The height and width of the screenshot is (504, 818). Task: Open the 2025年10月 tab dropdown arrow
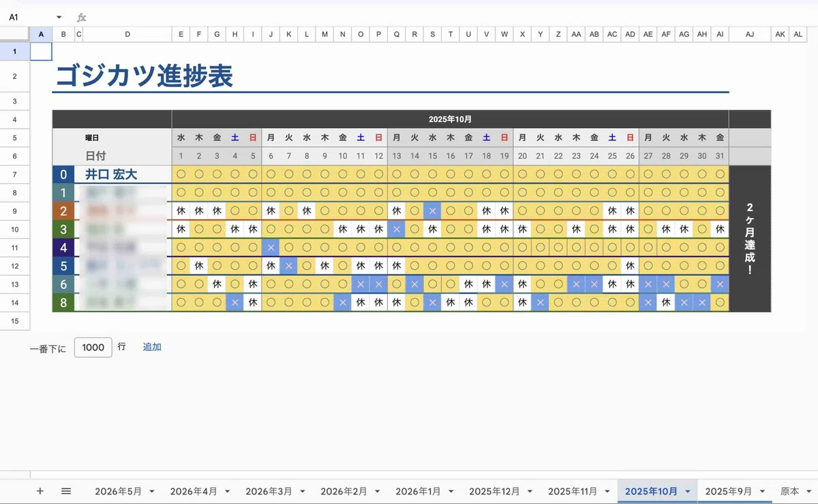point(687,492)
